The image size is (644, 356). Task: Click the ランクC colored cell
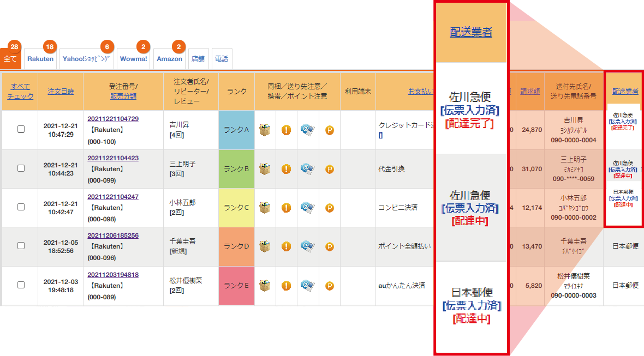[x=236, y=208]
